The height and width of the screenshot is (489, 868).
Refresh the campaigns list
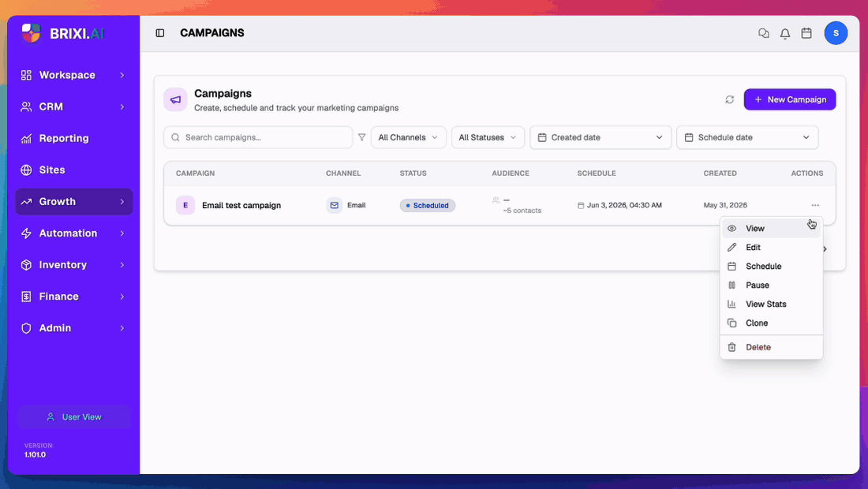pos(730,99)
